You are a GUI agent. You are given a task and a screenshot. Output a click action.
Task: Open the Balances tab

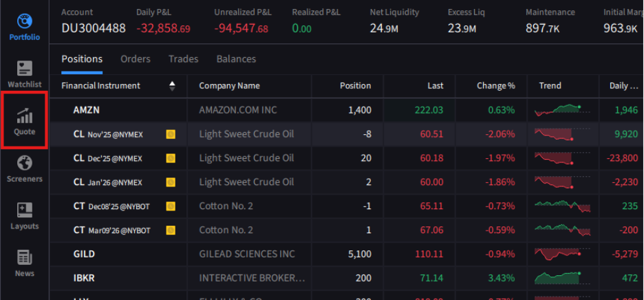[236, 59]
